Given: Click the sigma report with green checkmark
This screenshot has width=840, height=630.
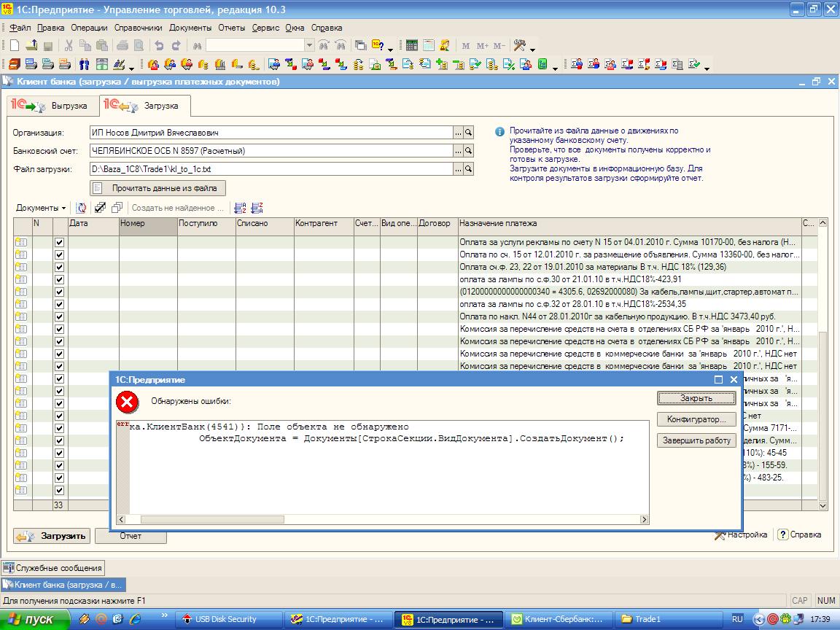Looking at the screenshot, I should click(693, 65).
